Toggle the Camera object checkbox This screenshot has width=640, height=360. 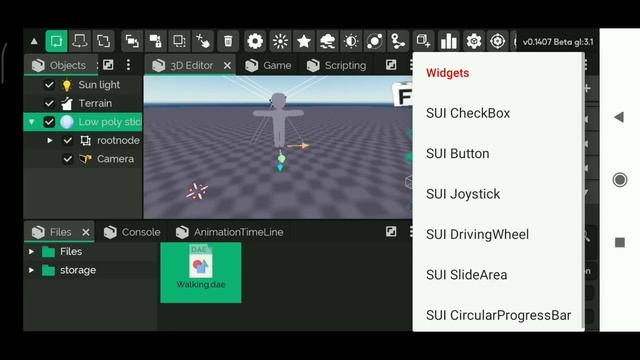point(68,159)
